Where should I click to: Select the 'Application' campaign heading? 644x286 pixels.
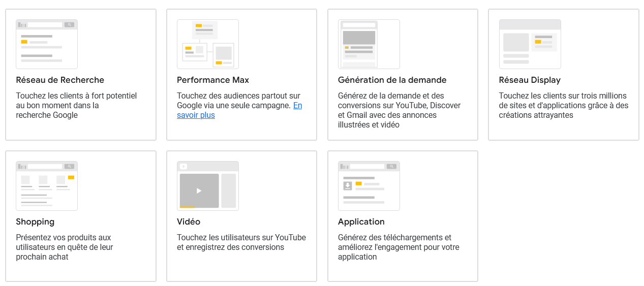point(361,221)
